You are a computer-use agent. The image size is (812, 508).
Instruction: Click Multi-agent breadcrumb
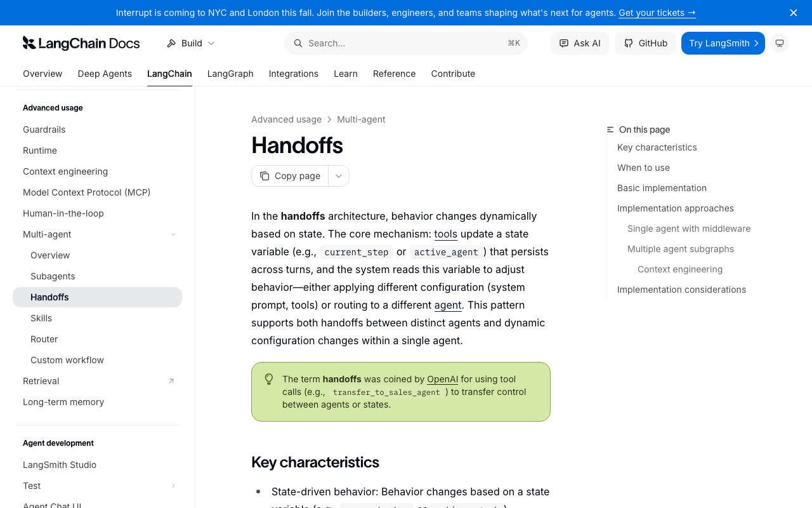pos(361,119)
